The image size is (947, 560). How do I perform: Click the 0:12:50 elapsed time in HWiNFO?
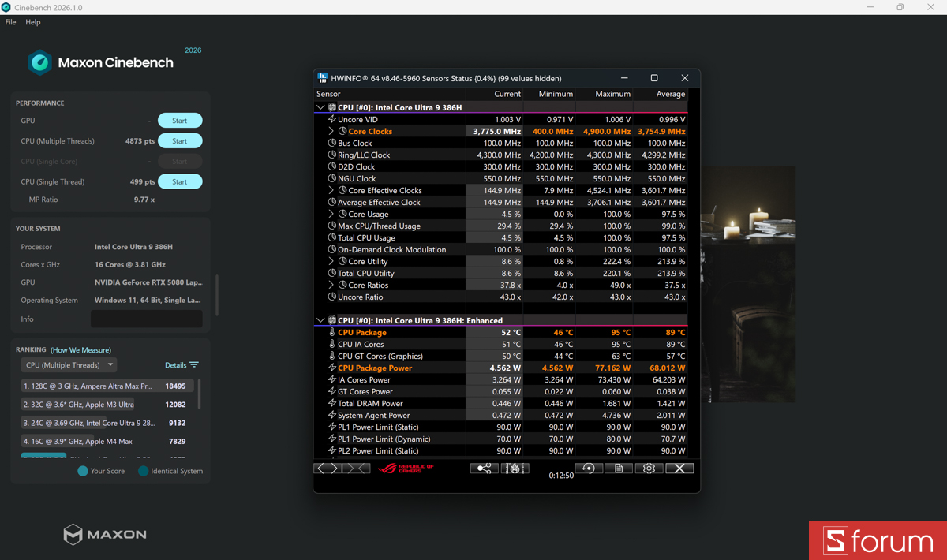(x=561, y=476)
